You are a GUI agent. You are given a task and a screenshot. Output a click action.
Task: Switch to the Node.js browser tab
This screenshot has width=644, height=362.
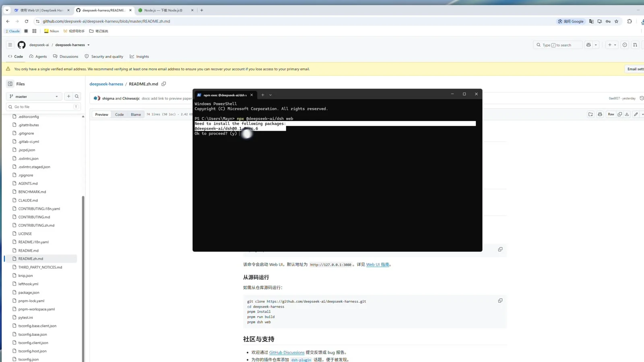pyautogui.click(x=163, y=10)
